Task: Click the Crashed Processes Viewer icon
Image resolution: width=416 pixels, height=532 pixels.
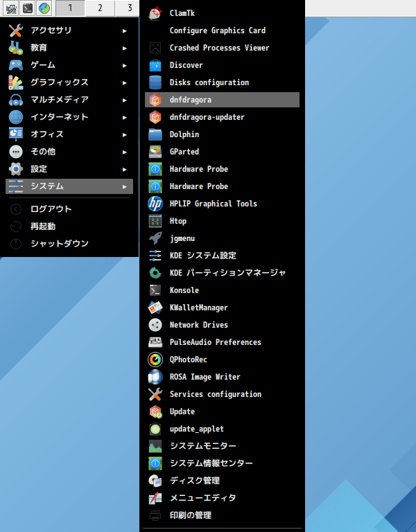Action: coord(155,48)
